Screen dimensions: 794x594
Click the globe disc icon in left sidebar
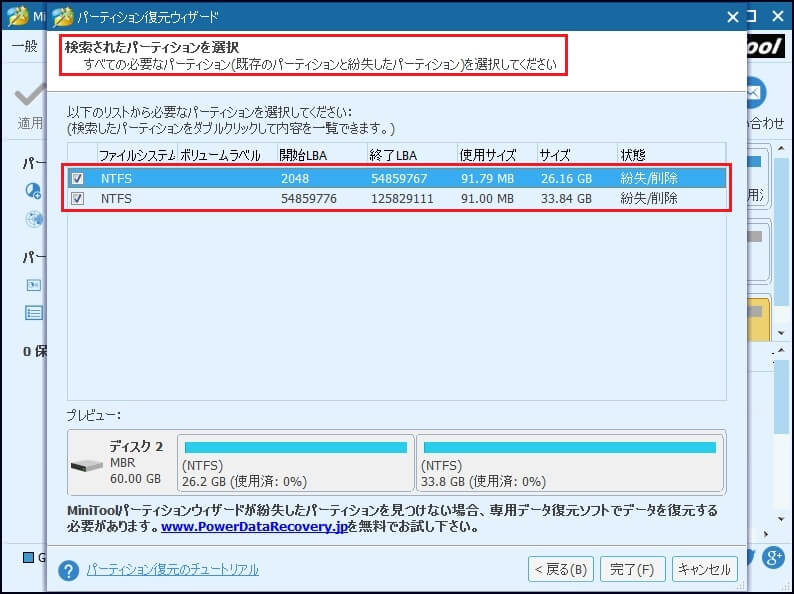pyautogui.click(x=34, y=220)
